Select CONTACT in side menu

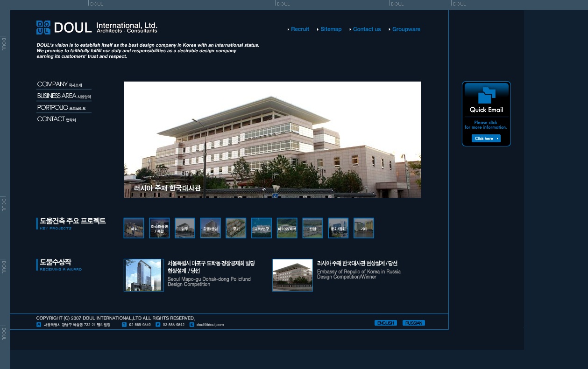57,119
